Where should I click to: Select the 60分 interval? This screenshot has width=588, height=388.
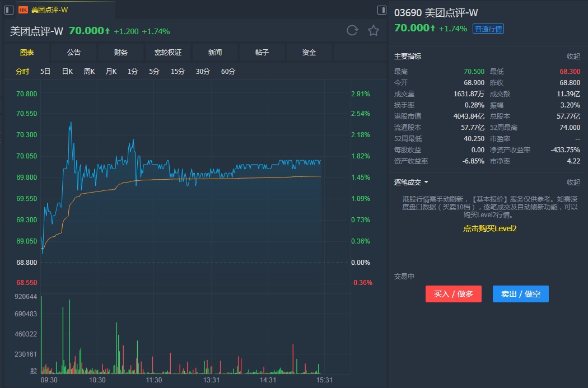pos(228,71)
